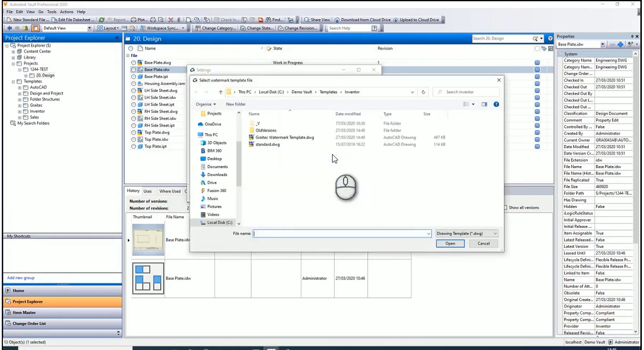Open the Go menu

point(41,12)
